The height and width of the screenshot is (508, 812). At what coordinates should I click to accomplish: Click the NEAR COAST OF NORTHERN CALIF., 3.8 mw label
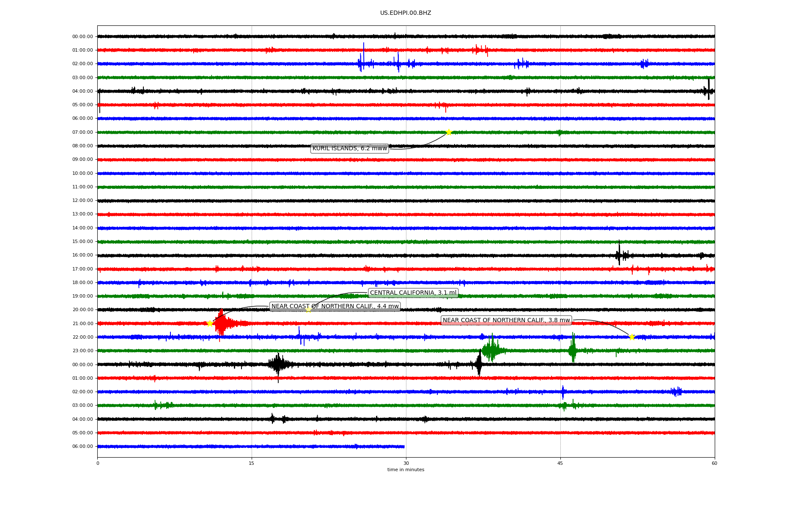click(x=506, y=320)
